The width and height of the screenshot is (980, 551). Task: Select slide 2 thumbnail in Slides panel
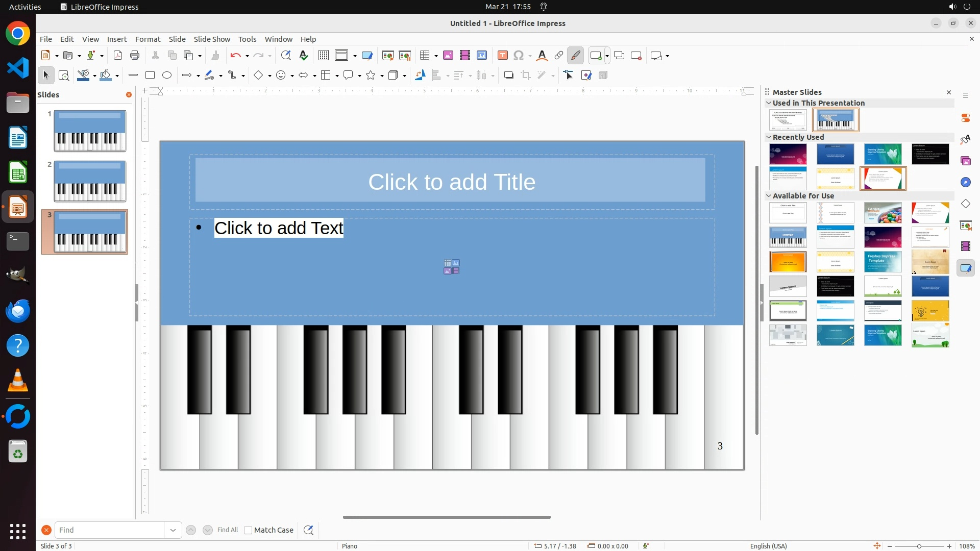tap(90, 181)
